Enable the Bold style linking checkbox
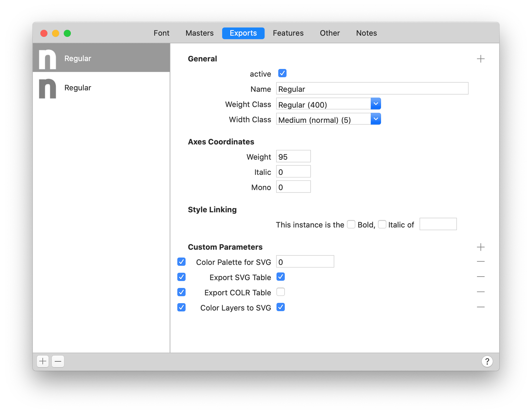 (x=351, y=224)
